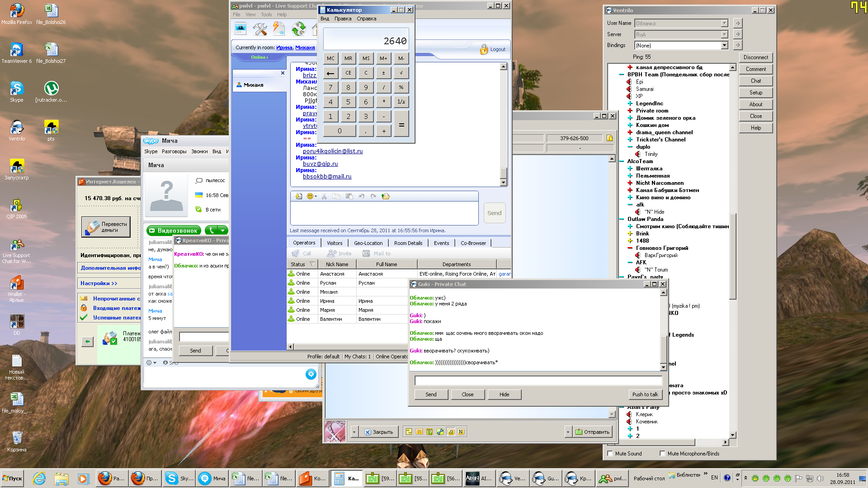Open the smiley emoticon picker in chat editor
Viewport: 868px width, 488px height.
tap(312, 196)
